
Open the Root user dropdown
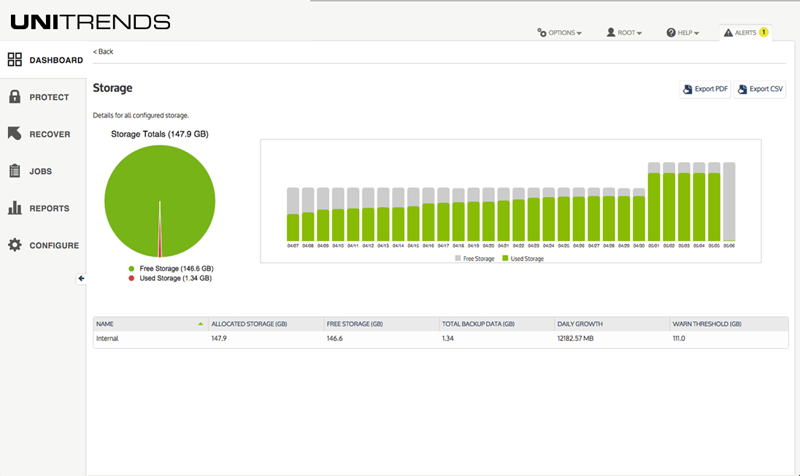[624, 33]
